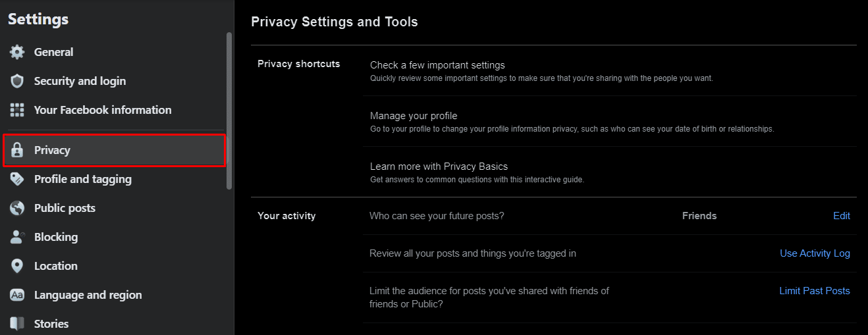Click the Profile and tagging tag icon
The image size is (868, 335).
coord(17,179)
